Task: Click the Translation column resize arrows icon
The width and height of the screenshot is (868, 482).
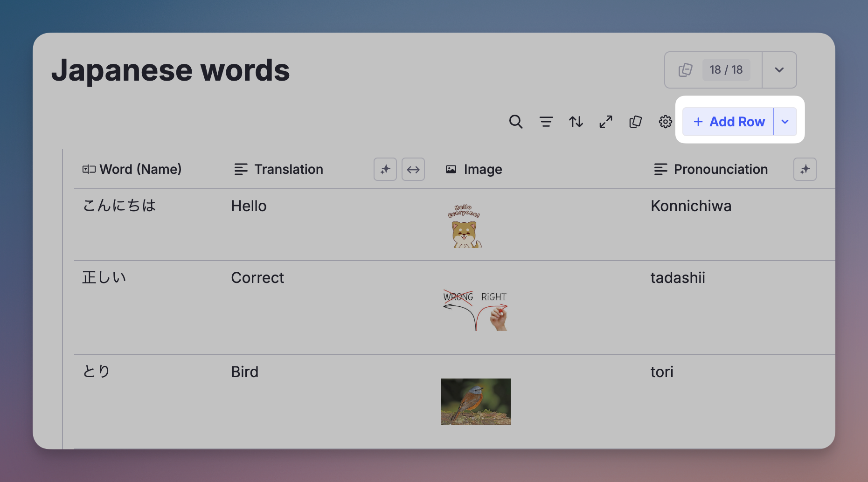Action: [413, 169]
